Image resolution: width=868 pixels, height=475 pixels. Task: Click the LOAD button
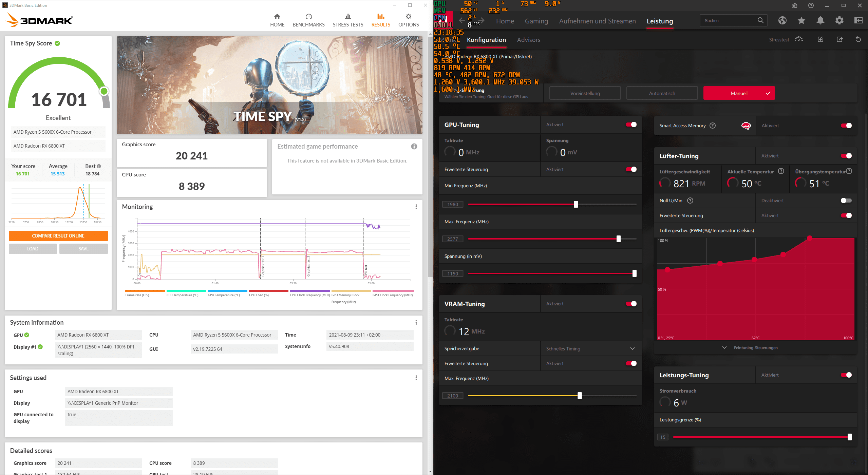[x=33, y=249]
